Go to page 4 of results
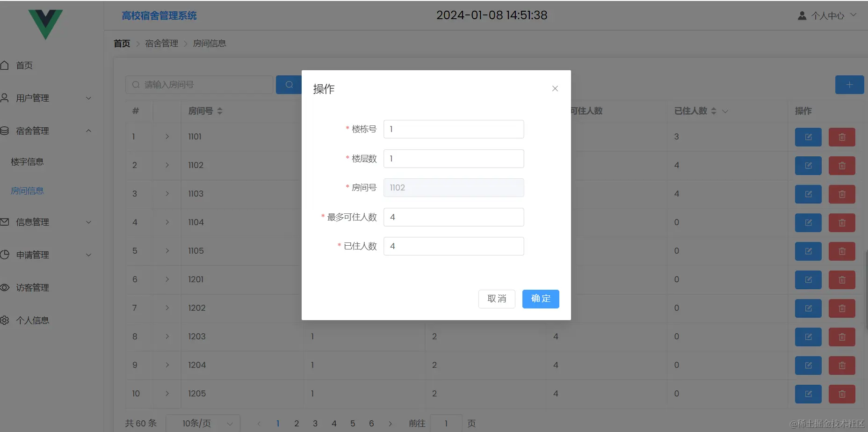The height and width of the screenshot is (432, 868). (x=334, y=424)
